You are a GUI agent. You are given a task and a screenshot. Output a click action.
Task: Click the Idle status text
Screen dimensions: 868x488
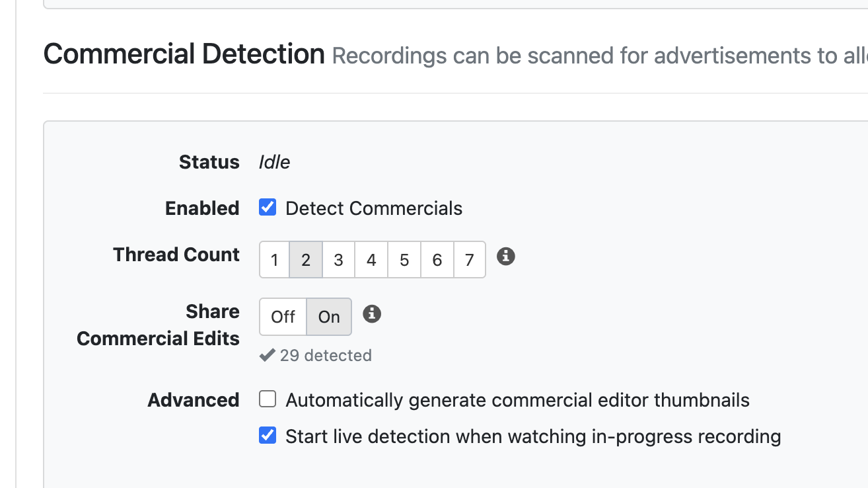[x=274, y=162]
